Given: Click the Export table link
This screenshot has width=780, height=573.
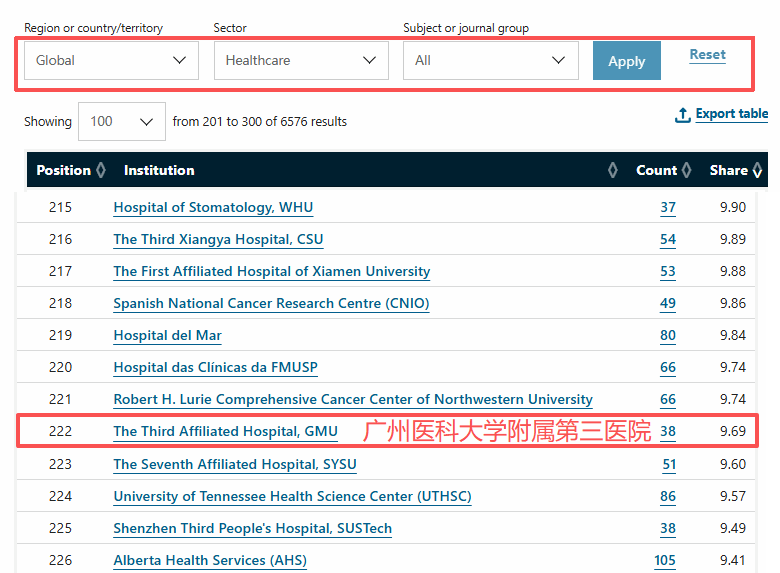Looking at the screenshot, I should 732,114.
